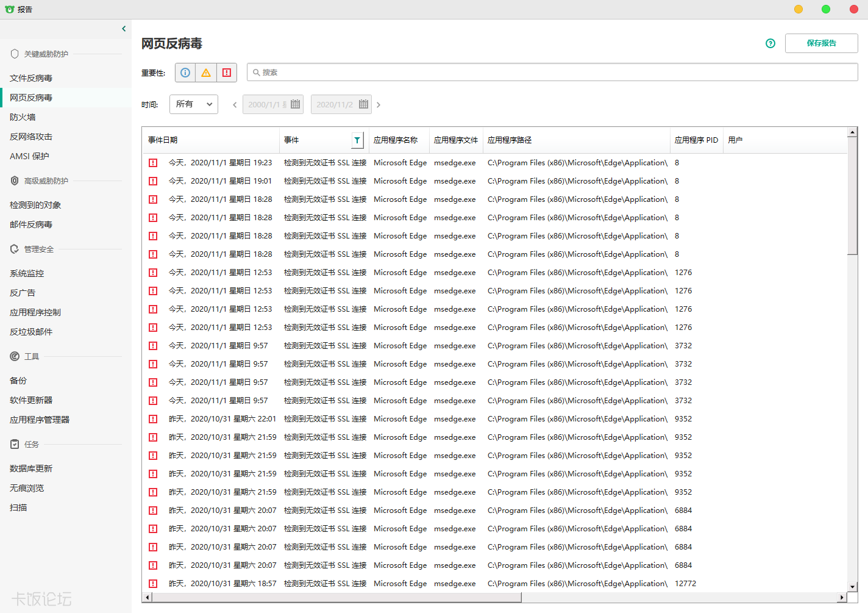Select the PID cell 12772
The height and width of the screenshot is (613, 868).
(x=685, y=584)
